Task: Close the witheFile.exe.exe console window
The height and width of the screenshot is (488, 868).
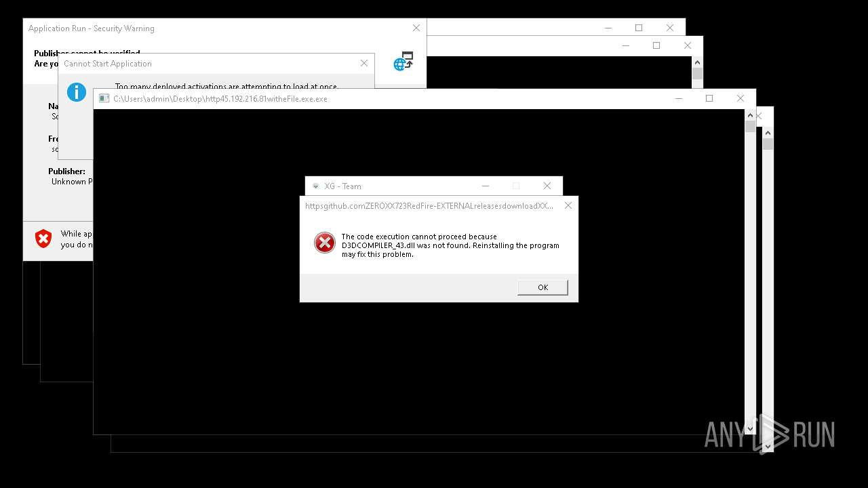Action: tap(741, 98)
